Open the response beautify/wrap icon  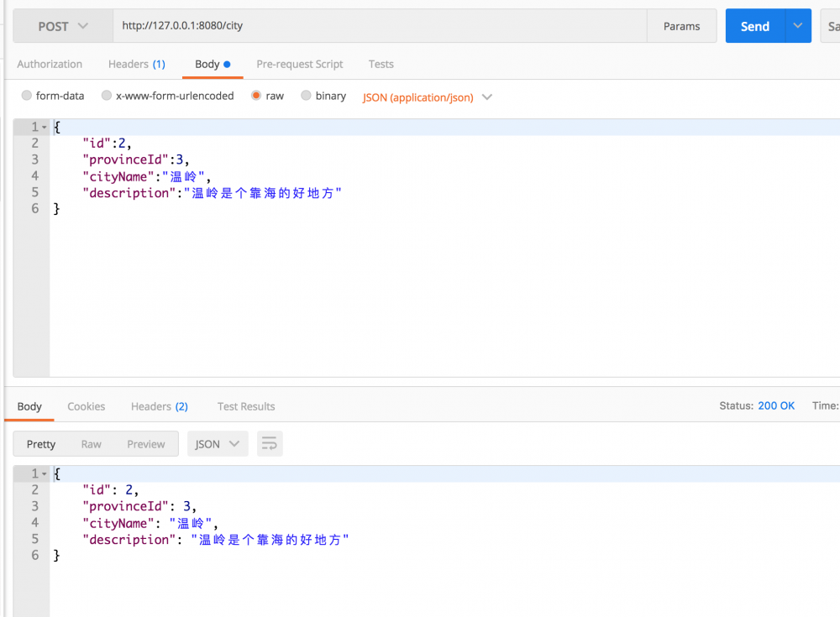(269, 443)
